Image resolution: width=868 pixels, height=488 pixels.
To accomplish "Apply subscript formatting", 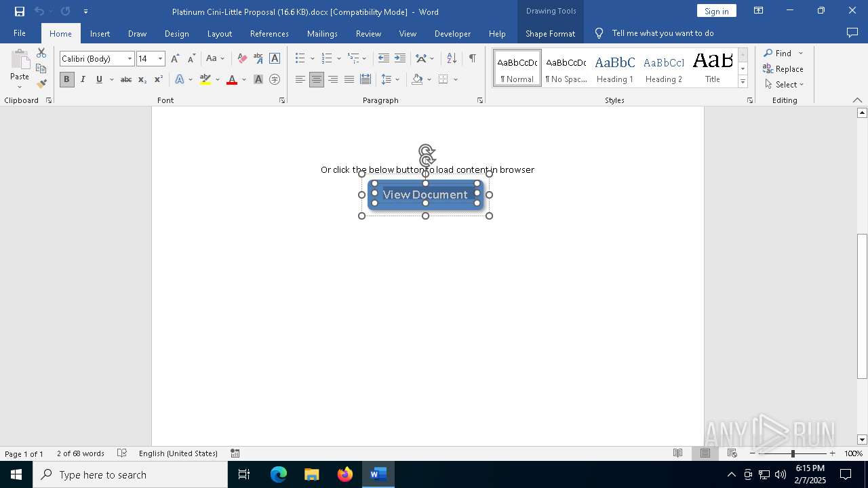I will [x=142, y=79].
